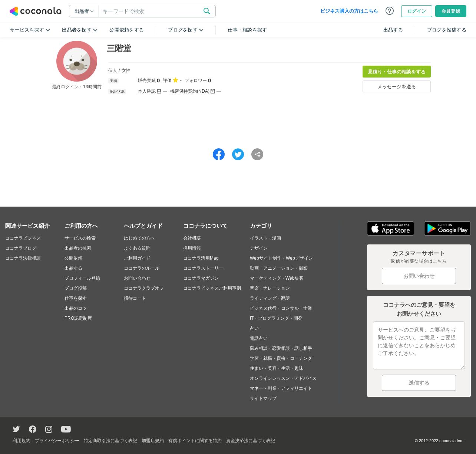Select 仕事・相談を探す in nav bar
Screen dimensions: 476x454
tap(247, 30)
